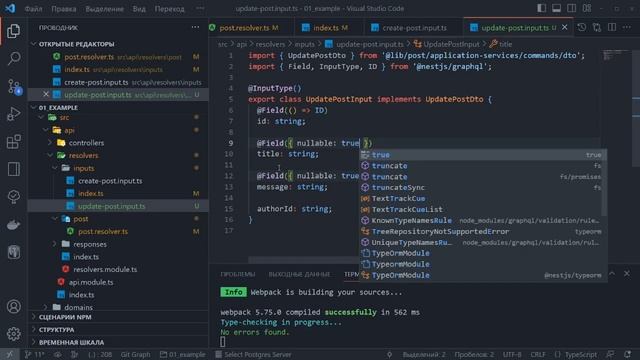Select truncateSync autocomplete suggestion

482,187
